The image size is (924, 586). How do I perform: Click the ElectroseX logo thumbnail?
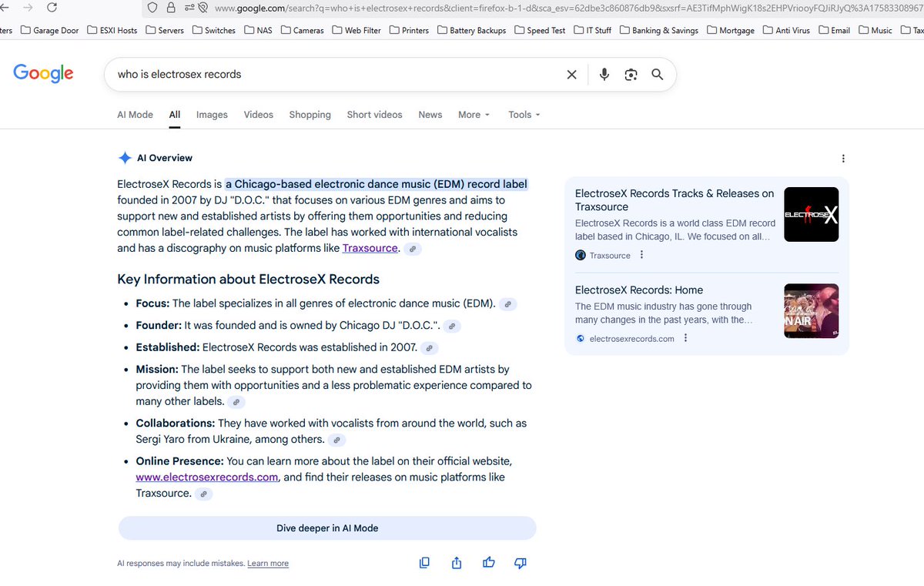(812, 215)
